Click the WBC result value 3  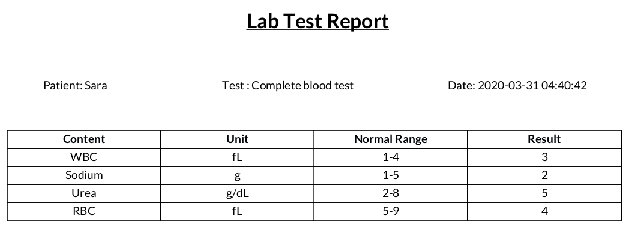click(x=544, y=157)
